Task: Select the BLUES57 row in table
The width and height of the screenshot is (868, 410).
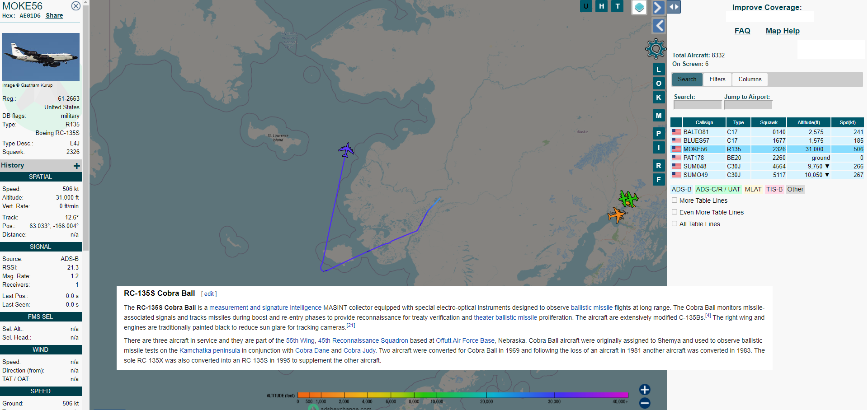Action: click(x=767, y=140)
